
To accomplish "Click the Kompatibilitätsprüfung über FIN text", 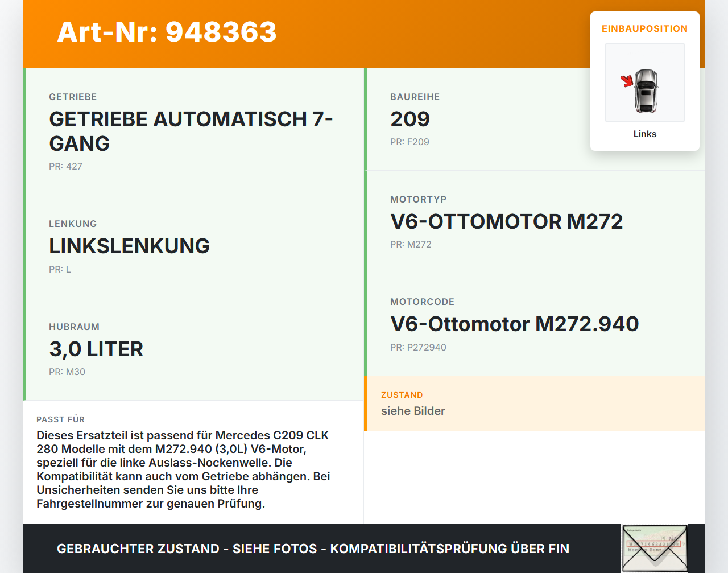I will [449, 549].
